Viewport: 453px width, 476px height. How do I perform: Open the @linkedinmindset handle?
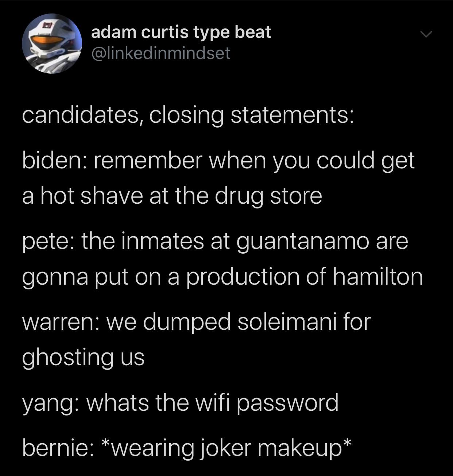pyautogui.click(x=161, y=54)
